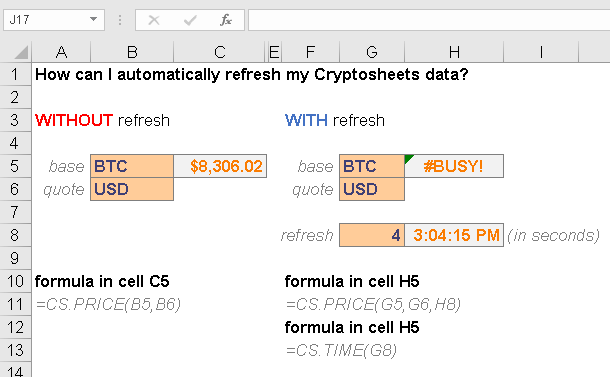Screen dimensions: 610x377
Task: Click the 'base' label next to B5
Action: 67,167
